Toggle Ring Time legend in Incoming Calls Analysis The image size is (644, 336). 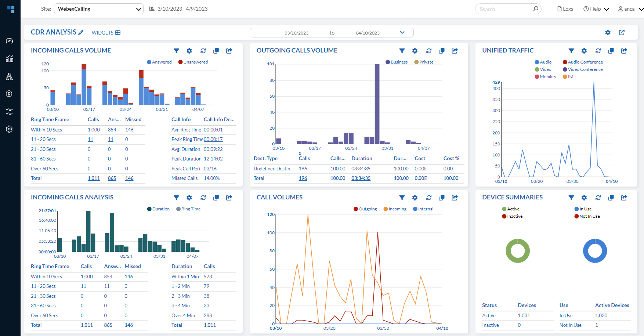(x=188, y=209)
